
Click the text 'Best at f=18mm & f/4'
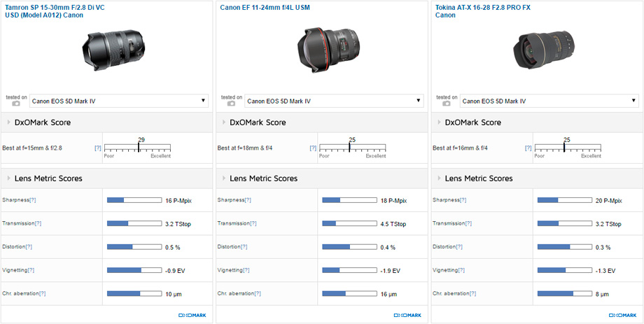(x=245, y=148)
